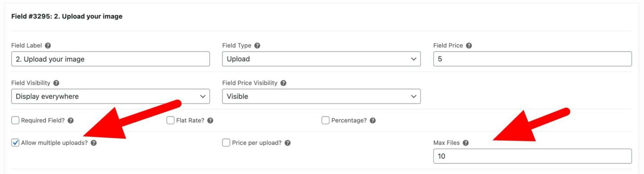Show help for Required Field option

click(70, 120)
